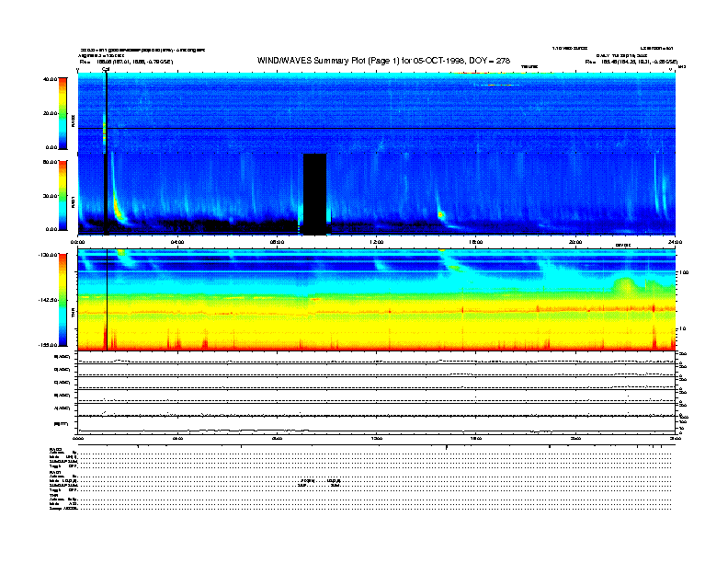Click the RAD1 'Trigger OFF' status row label
728x563 pixels.
click(x=63, y=490)
